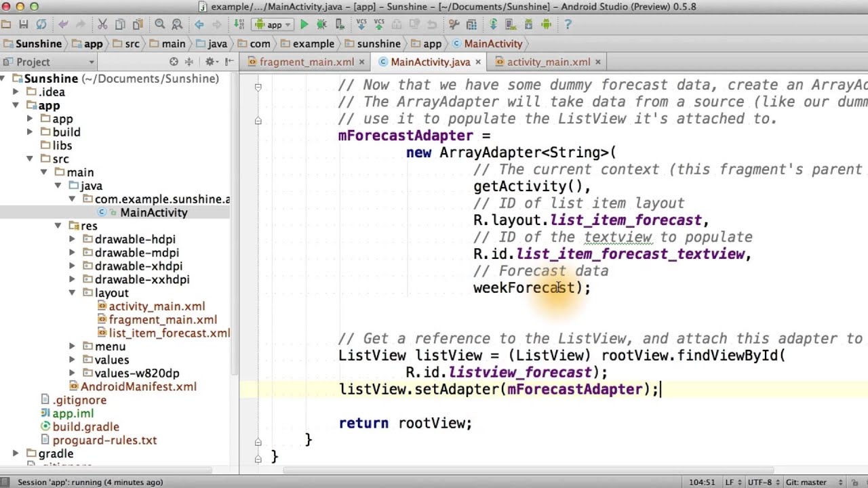Click the Synchronize refresh icon
Image resolution: width=868 pixels, height=488 pixels.
click(41, 25)
